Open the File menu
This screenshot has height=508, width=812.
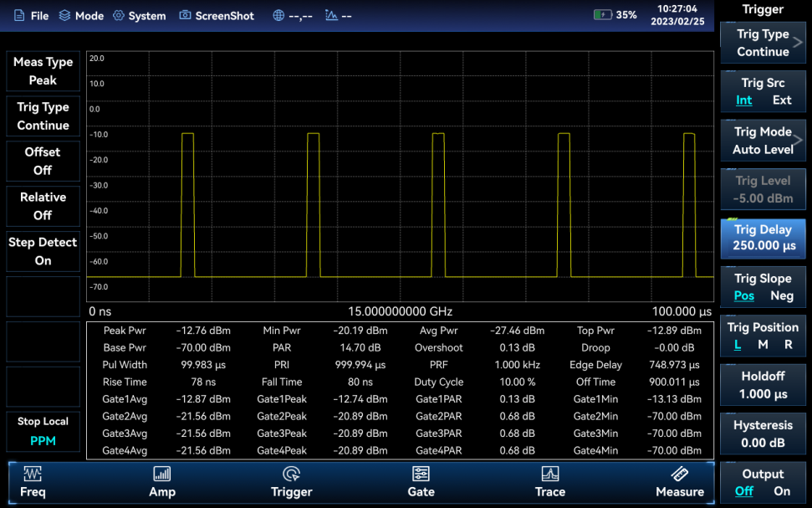(x=30, y=16)
